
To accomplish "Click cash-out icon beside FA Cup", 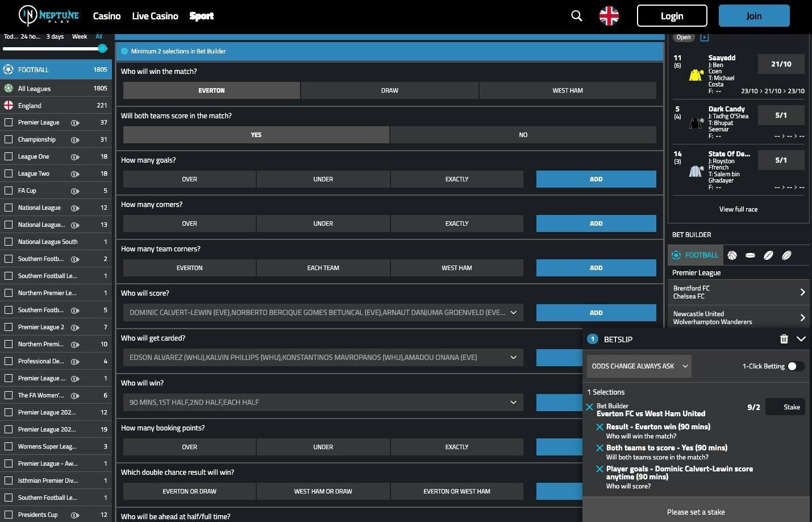I will (75, 191).
